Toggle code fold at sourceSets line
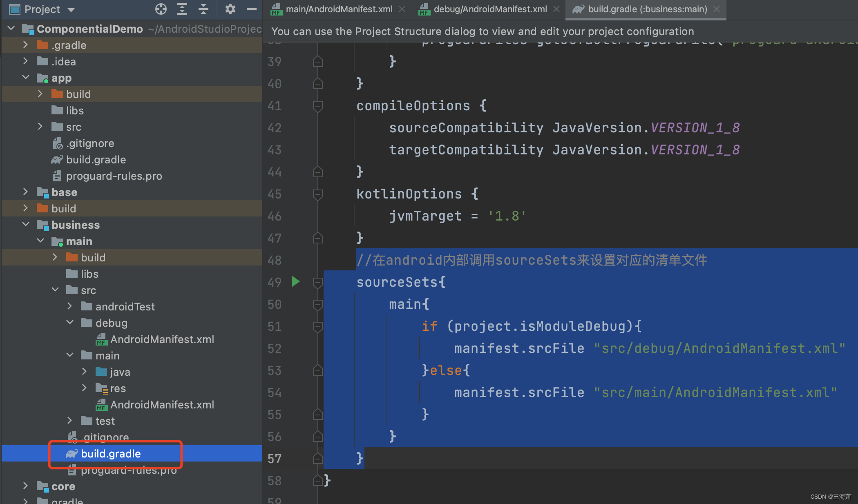This screenshot has height=504, width=858. (317, 282)
